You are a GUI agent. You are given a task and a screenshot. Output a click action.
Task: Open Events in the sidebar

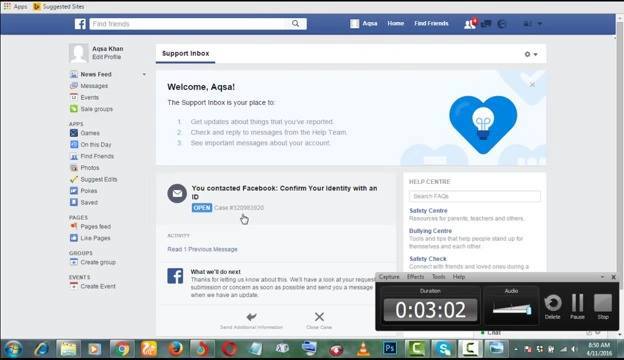click(x=90, y=97)
